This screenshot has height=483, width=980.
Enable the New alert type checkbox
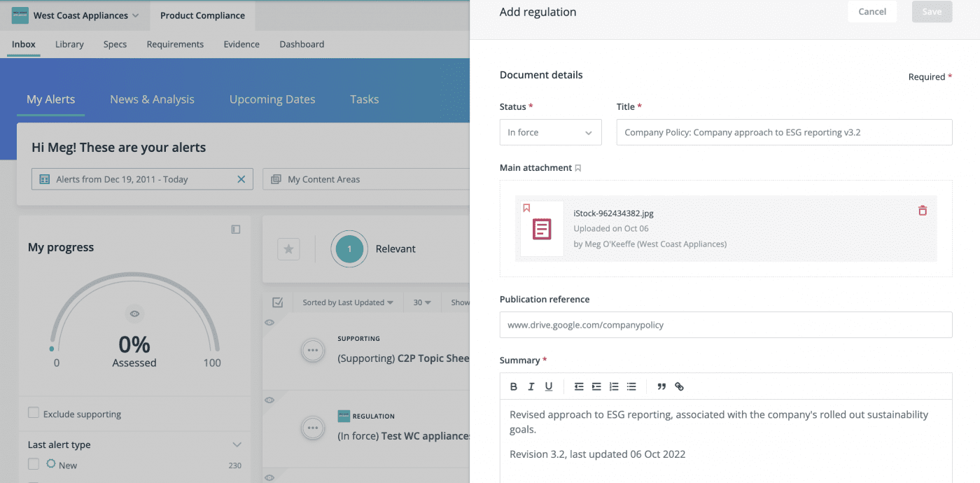tap(34, 464)
